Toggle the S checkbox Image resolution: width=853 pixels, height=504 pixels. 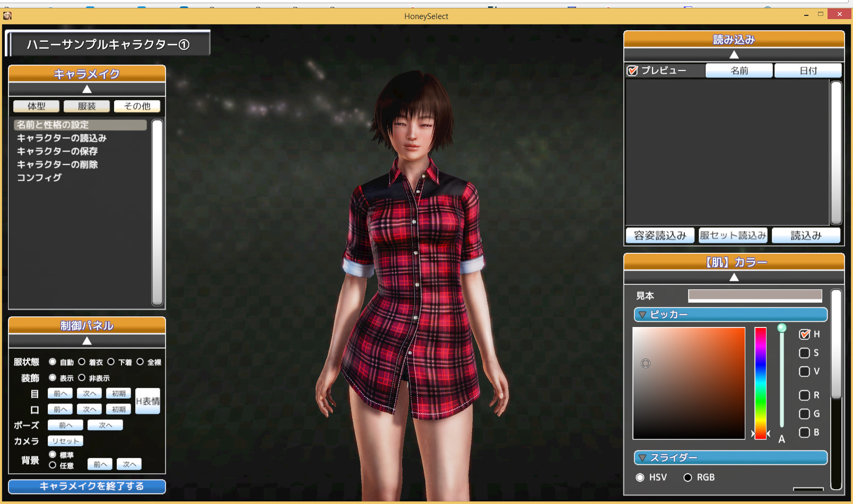coord(804,353)
